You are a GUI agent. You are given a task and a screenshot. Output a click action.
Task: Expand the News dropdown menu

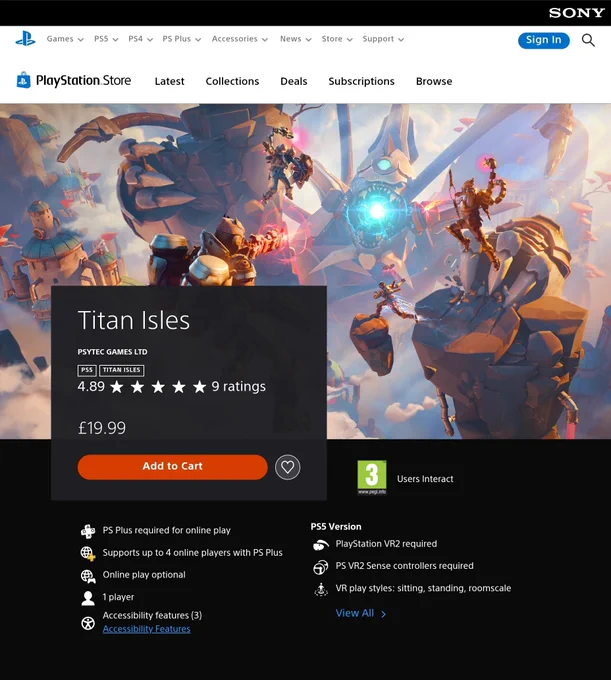[x=296, y=39]
